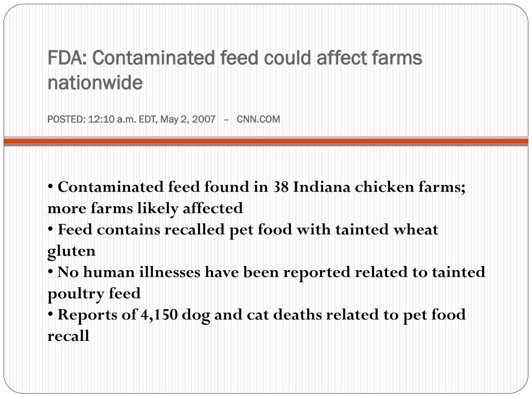The height and width of the screenshot is (399, 532).
Task: Click the orange horizontal divider bar
Action: tap(266, 140)
